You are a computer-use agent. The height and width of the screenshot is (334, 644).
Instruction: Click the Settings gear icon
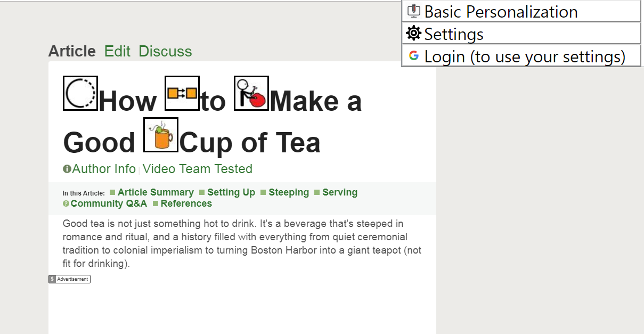(x=413, y=34)
